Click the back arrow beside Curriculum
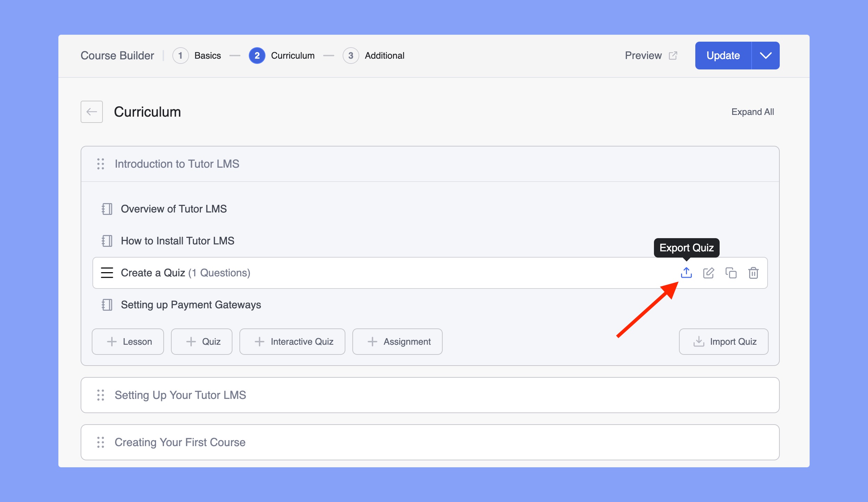Image resolution: width=868 pixels, height=502 pixels. [x=92, y=112]
